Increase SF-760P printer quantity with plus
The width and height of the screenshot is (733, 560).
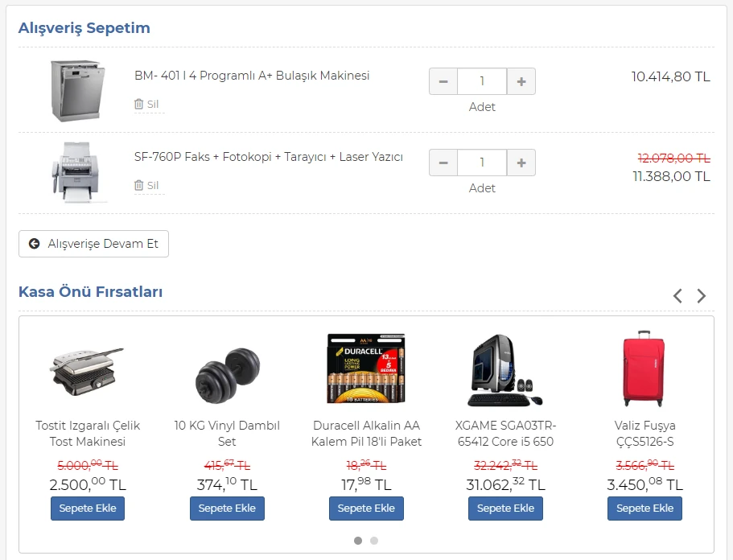521,163
